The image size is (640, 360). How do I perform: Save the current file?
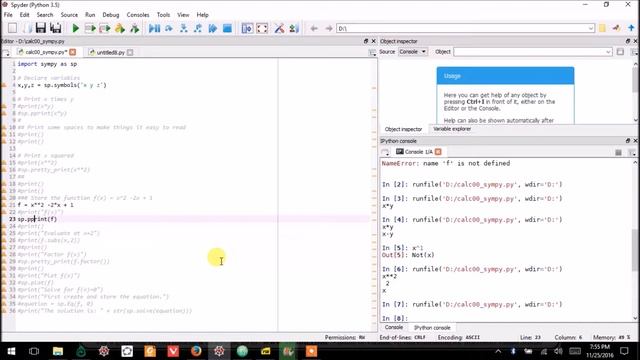point(40,28)
